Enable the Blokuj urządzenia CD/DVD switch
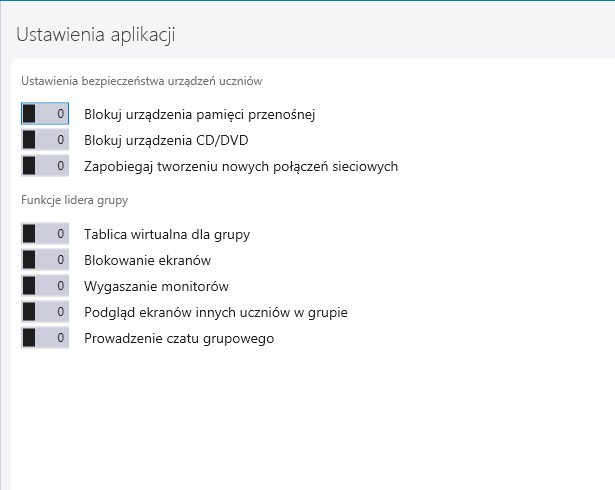The width and height of the screenshot is (615, 490). 45,140
